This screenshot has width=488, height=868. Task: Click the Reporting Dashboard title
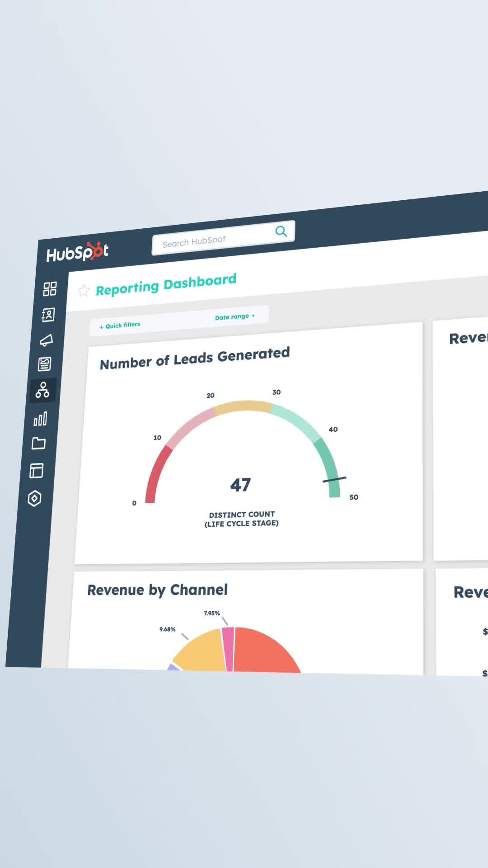[x=166, y=285]
